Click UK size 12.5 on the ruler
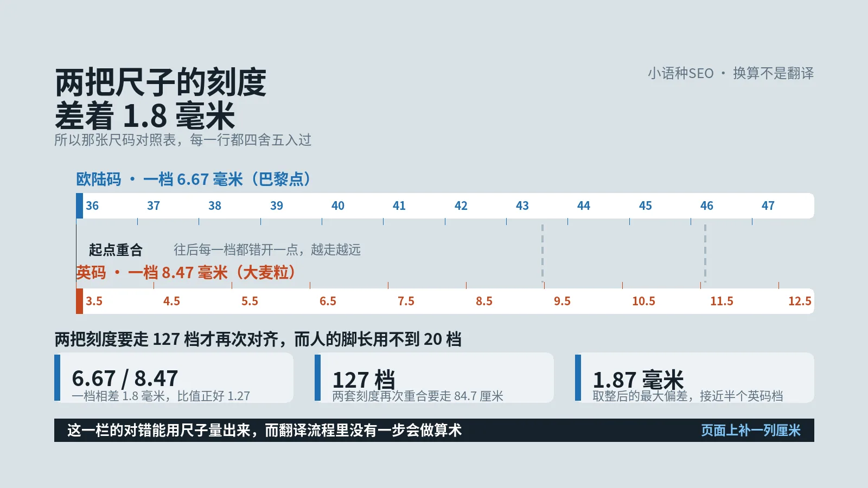Viewport: 868px width, 488px height. tap(800, 301)
